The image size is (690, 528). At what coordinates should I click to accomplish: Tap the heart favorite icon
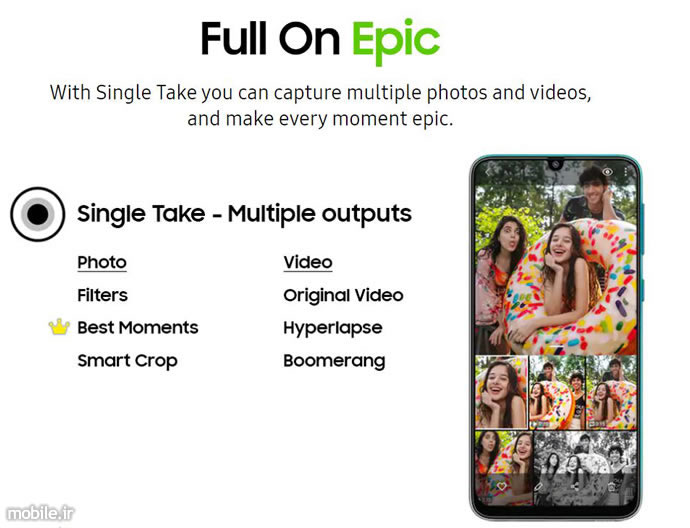pos(502,487)
